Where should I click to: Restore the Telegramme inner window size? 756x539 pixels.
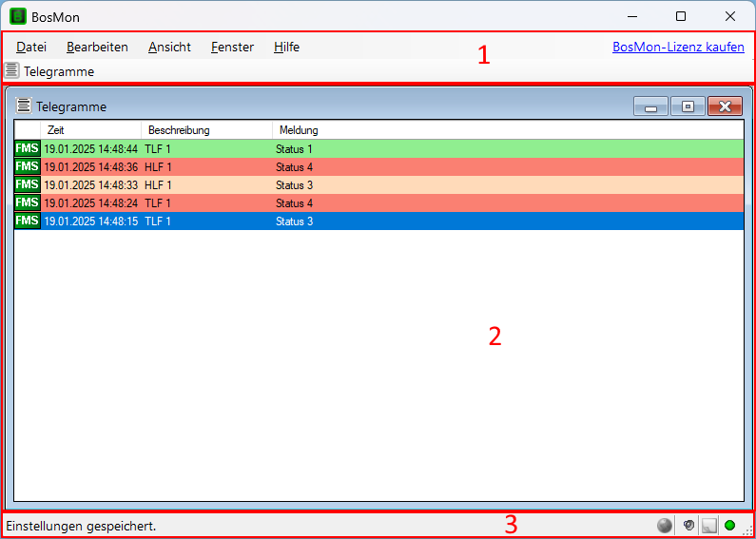click(x=688, y=106)
